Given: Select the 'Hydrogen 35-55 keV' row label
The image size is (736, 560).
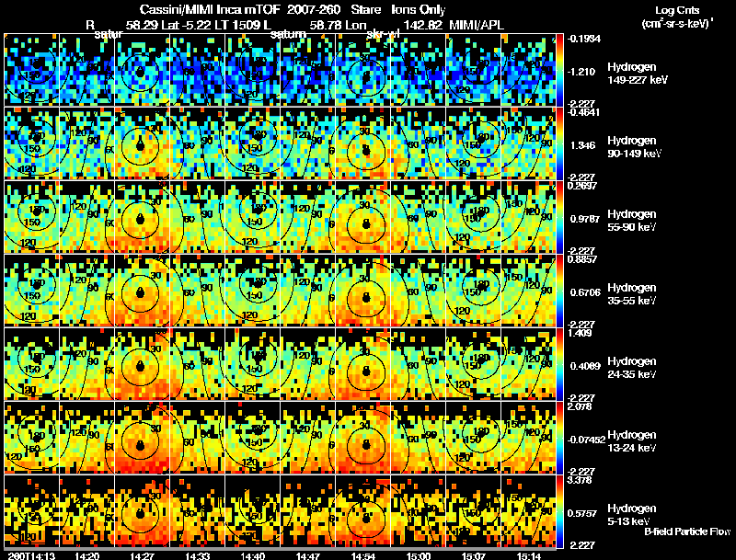Looking at the screenshot, I should coord(632,294).
